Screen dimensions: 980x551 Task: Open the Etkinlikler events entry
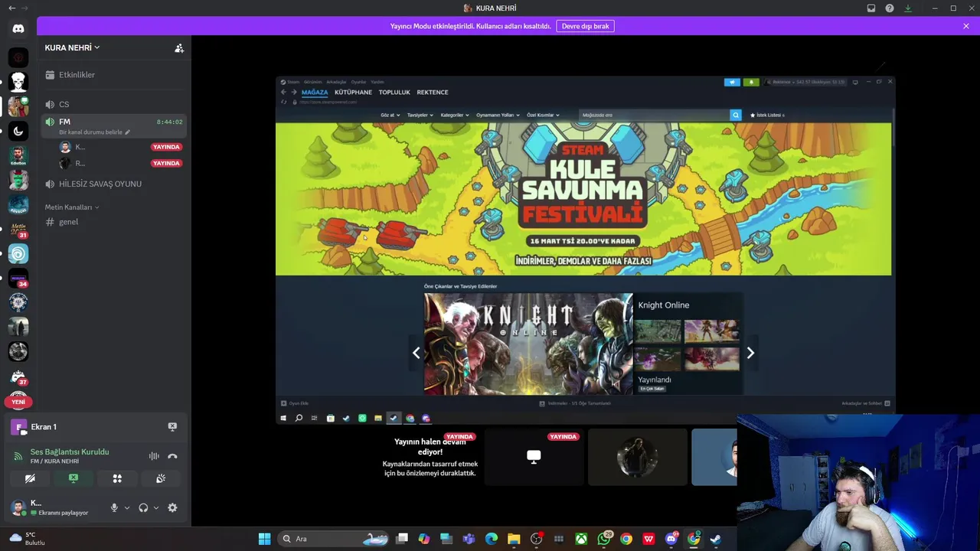coord(113,75)
